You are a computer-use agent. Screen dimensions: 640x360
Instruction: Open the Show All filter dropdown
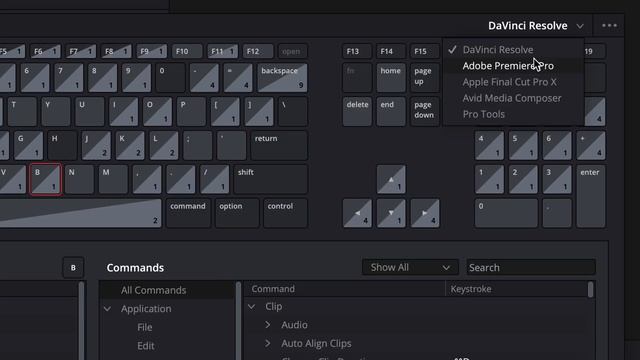point(410,267)
